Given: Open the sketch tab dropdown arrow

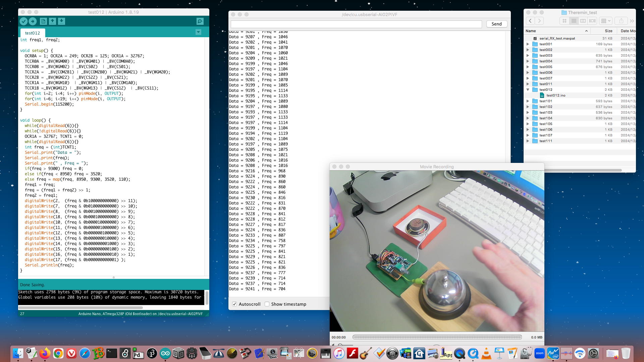Looking at the screenshot, I should coord(198,32).
